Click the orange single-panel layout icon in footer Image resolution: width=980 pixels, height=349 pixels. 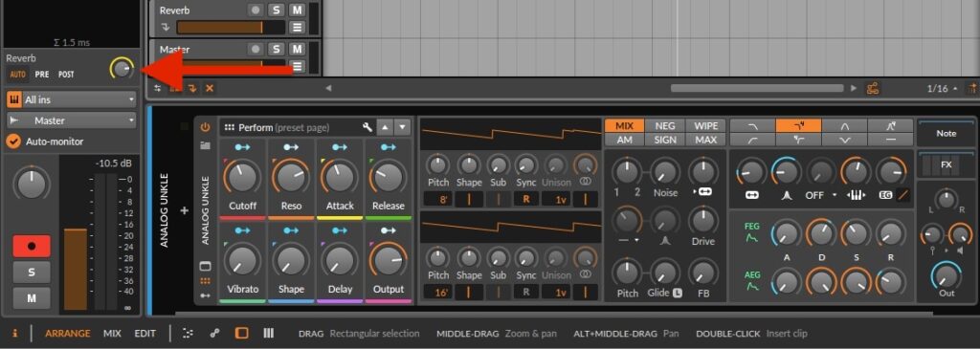click(241, 334)
